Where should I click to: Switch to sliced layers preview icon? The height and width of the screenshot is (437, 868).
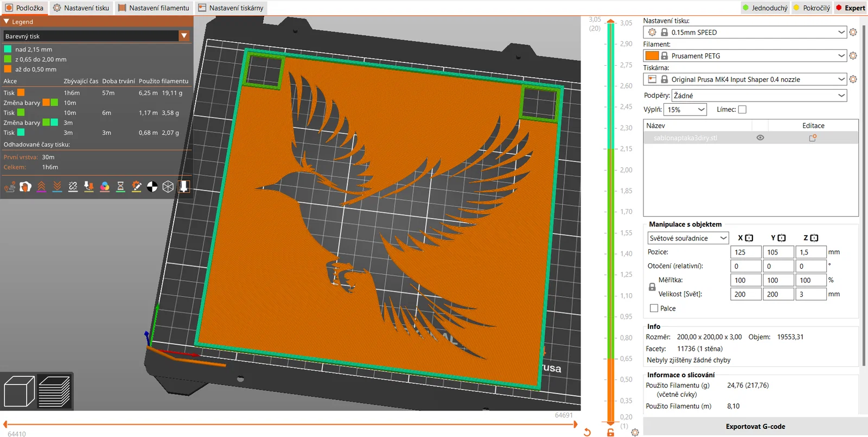click(54, 391)
